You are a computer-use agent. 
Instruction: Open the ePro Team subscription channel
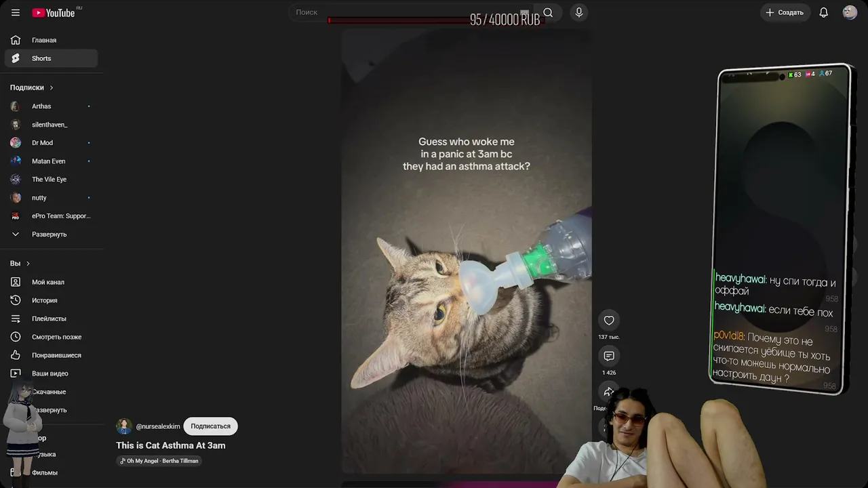click(x=52, y=216)
